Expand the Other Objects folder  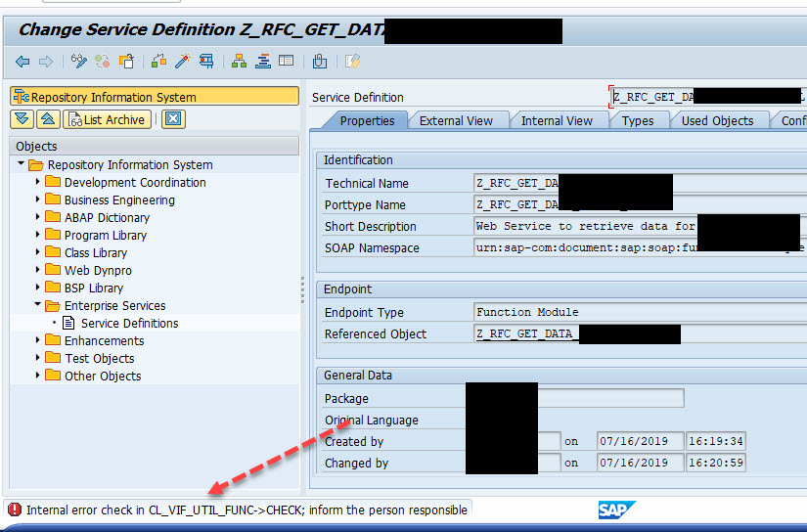point(37,376)
